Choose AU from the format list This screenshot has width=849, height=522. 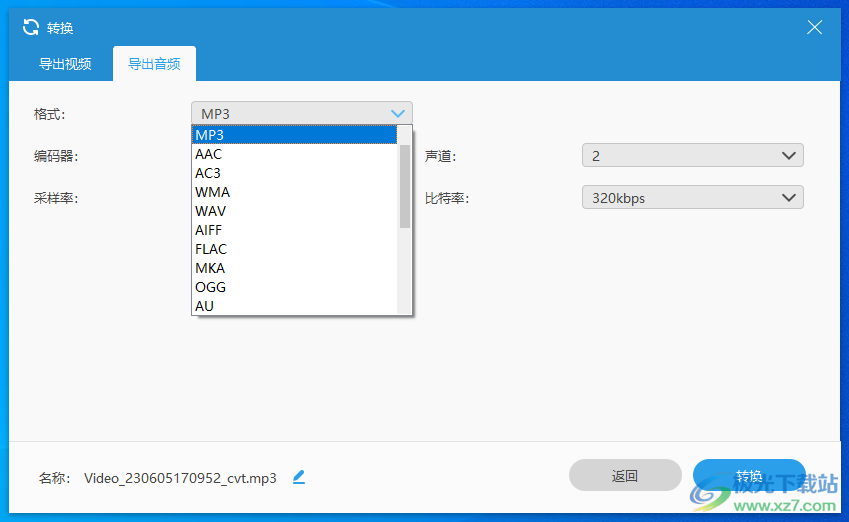(x=295, y=306)
